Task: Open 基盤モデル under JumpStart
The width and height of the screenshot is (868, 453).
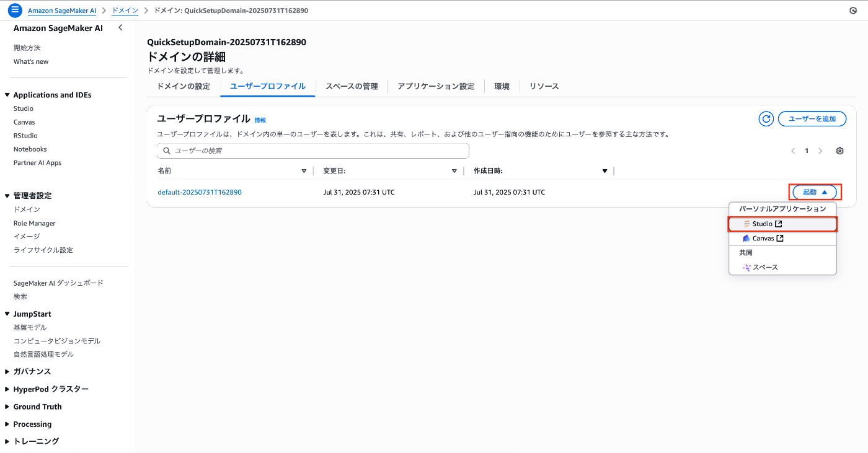Action: [x=30, y=328]
